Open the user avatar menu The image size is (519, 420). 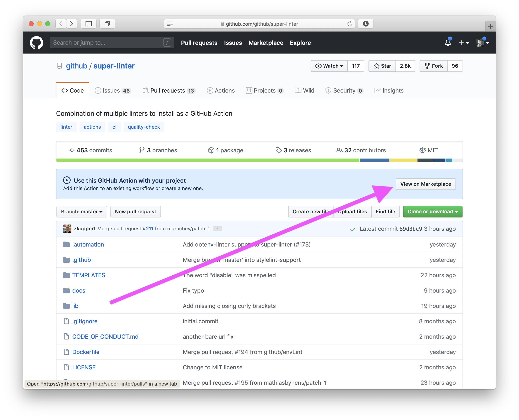[482, 43]
